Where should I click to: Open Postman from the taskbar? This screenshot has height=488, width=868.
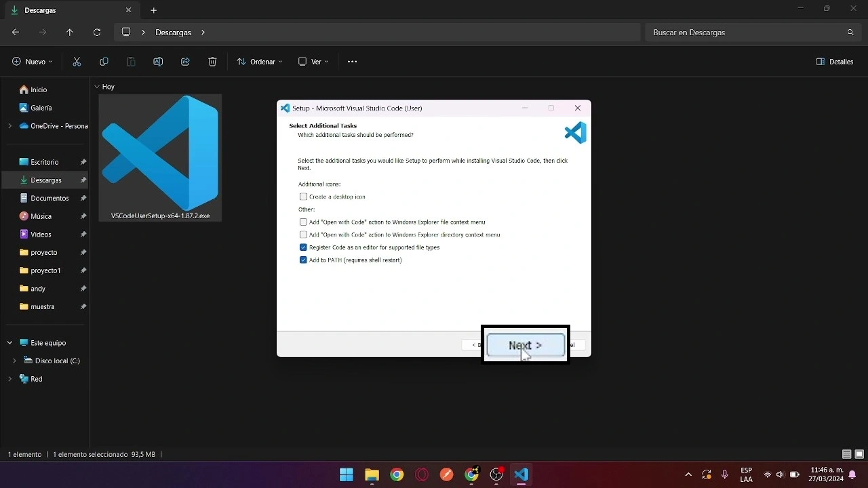(x=446, y=474)
